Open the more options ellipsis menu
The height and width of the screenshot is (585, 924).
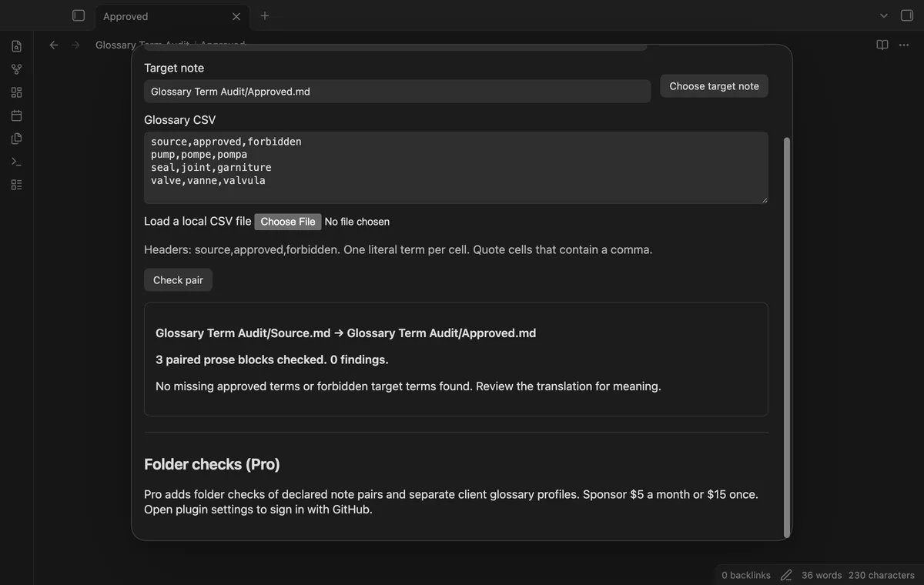coord(904,45)
